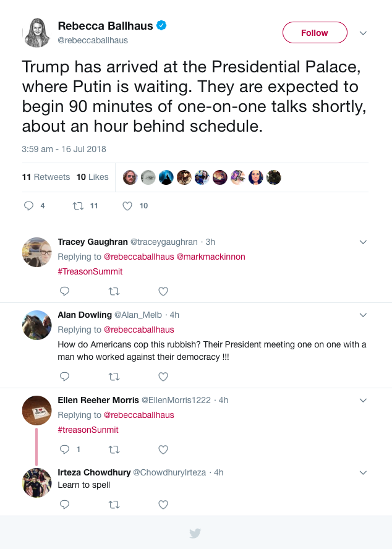
Task: Expand options chevron on Alan Dowling's reply
Action: coord(363,314)
